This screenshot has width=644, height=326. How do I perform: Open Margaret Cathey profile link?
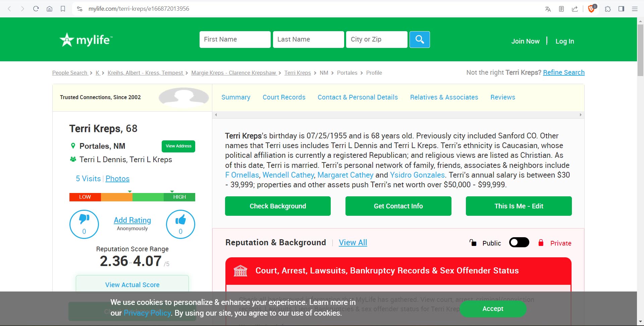tap(345, 175)
